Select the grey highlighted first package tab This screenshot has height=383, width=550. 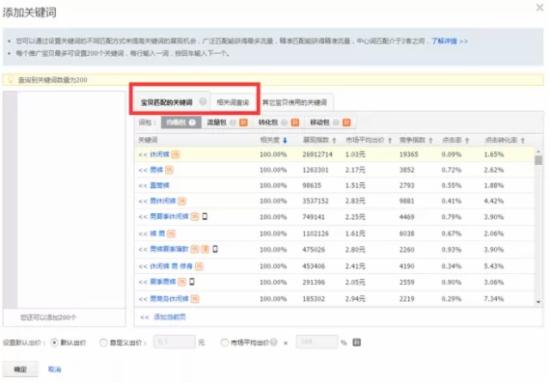181,122
